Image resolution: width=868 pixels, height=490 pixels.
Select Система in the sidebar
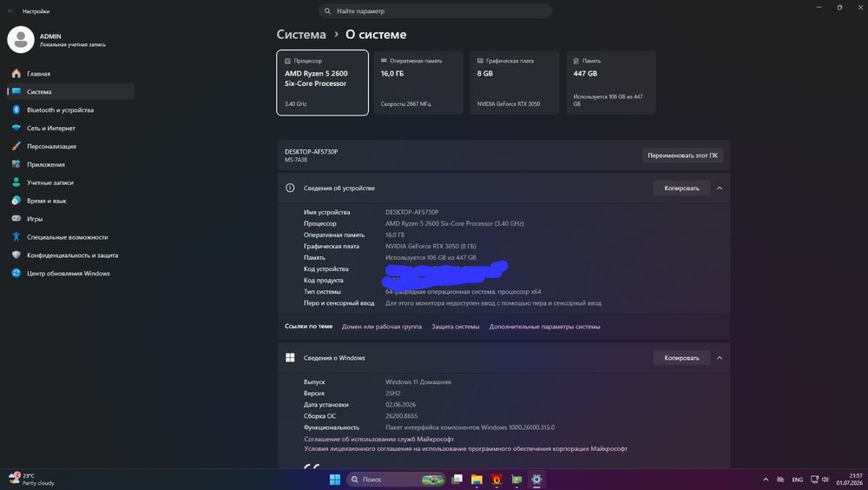point(70,91)
